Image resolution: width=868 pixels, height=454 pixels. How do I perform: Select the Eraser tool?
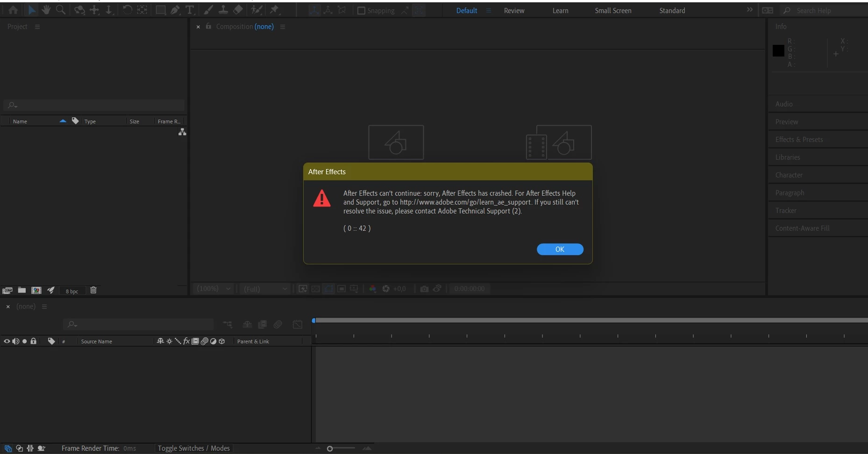[x=238, y=10]
